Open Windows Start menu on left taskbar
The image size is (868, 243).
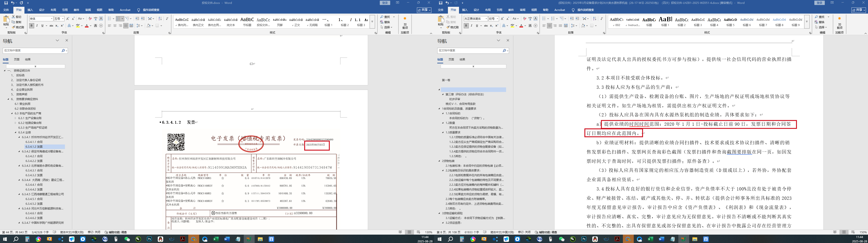[x=5, y=239]
